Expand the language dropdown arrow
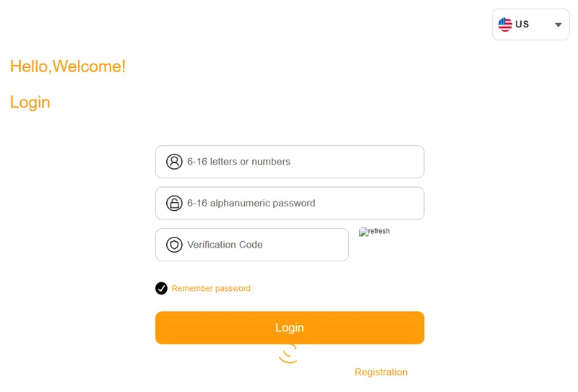The image size is (578, 392). [558, 25]
